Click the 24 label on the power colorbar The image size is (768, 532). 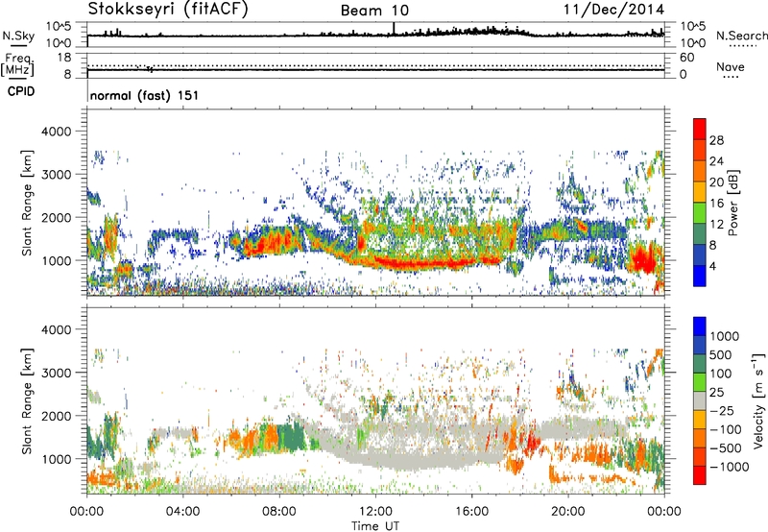tap(716, 161)
